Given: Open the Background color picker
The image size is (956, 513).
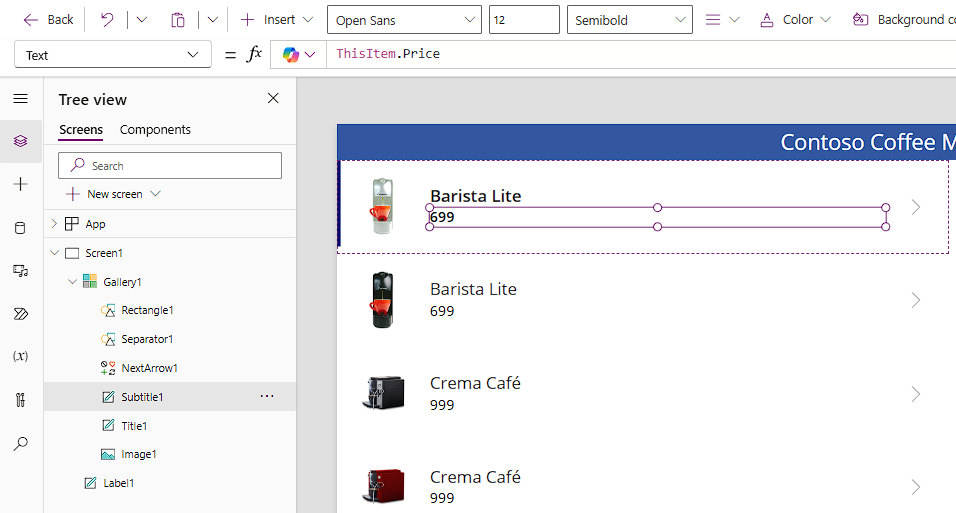Looking at the screenshot, I should click(x=904, y=20).
